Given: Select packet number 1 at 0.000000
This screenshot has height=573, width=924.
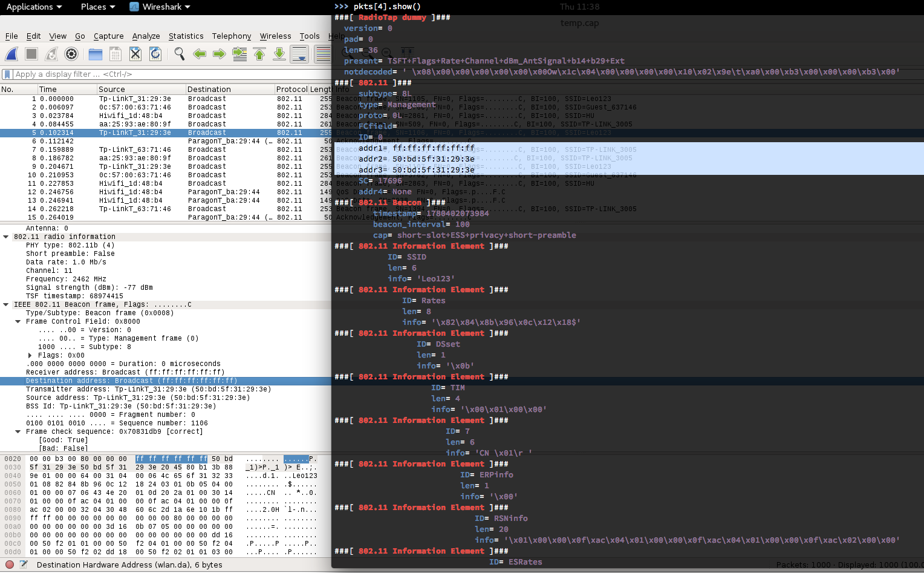Looking at the screenshot, I should point(166,99).
